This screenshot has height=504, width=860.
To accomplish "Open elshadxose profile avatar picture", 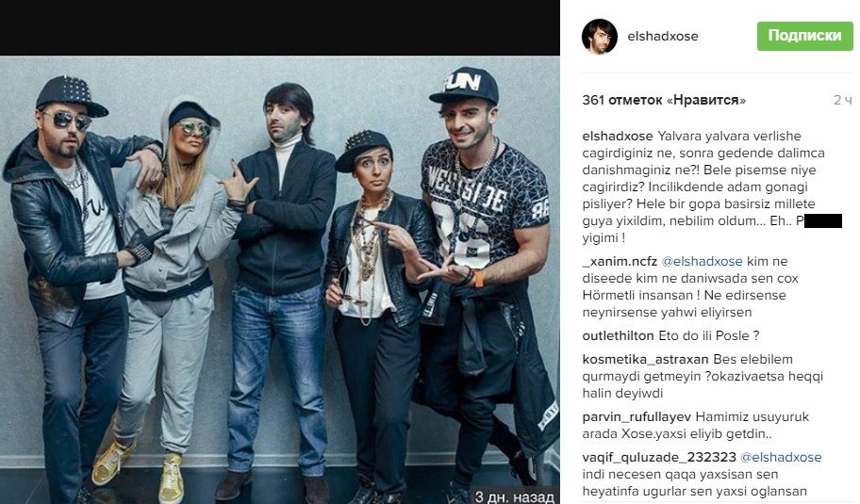I will pos(600,36).
